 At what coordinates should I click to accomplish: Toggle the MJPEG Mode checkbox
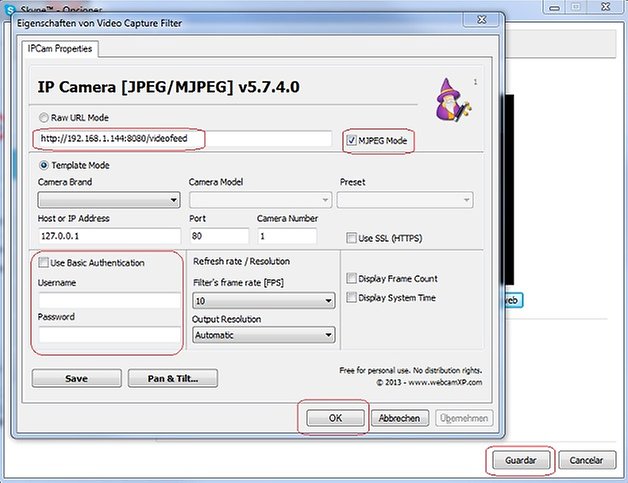(x=351, y=140)
